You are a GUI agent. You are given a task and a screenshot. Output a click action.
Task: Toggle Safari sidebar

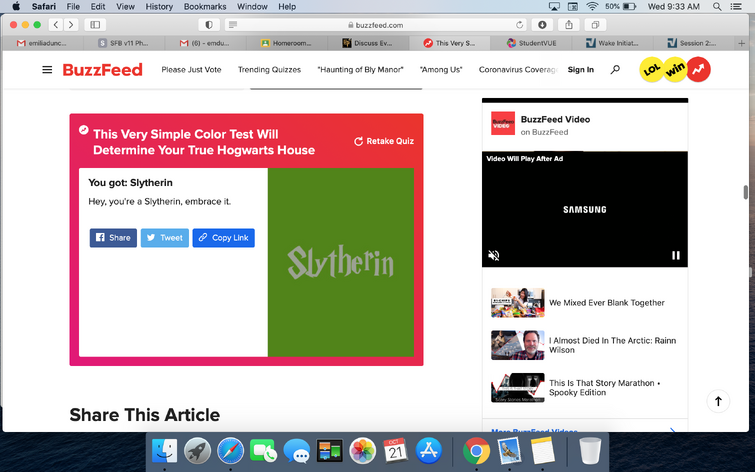click(95, 25)
